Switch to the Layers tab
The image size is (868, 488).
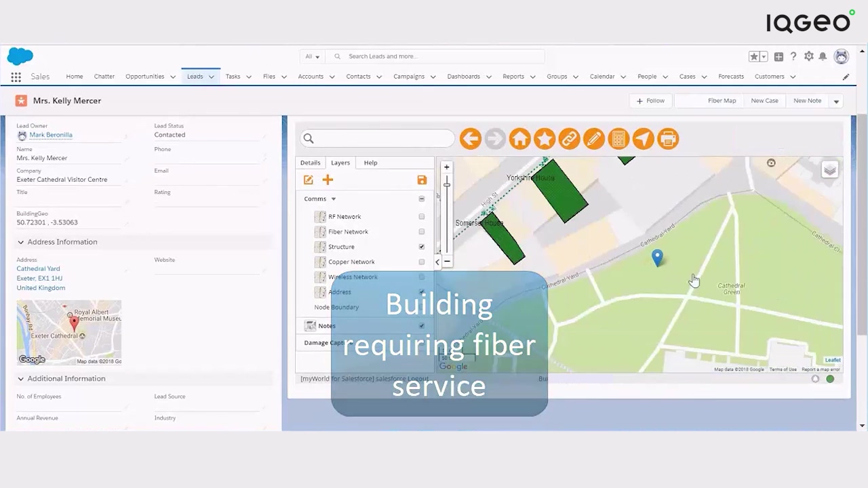pos(340,163)
